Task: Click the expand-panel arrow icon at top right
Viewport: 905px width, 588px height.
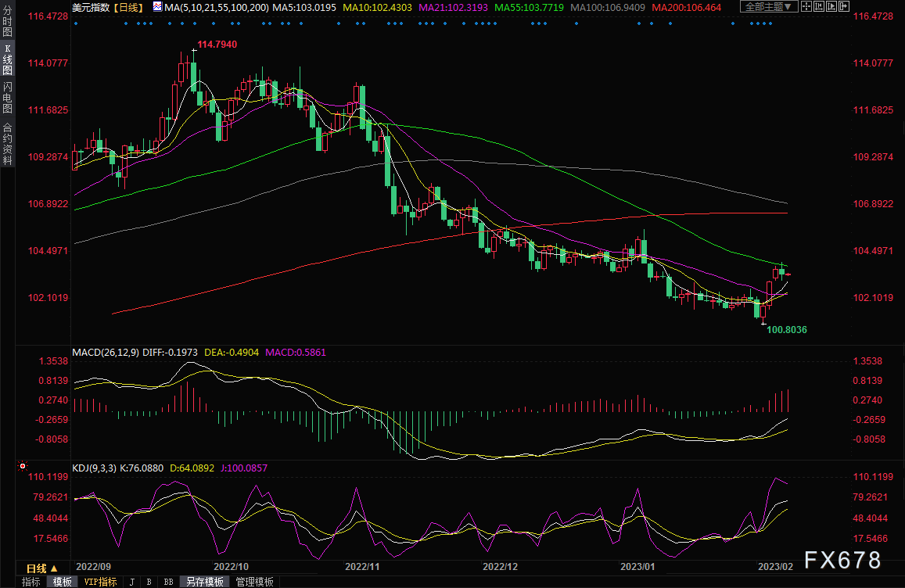Action: pos(844,6)
